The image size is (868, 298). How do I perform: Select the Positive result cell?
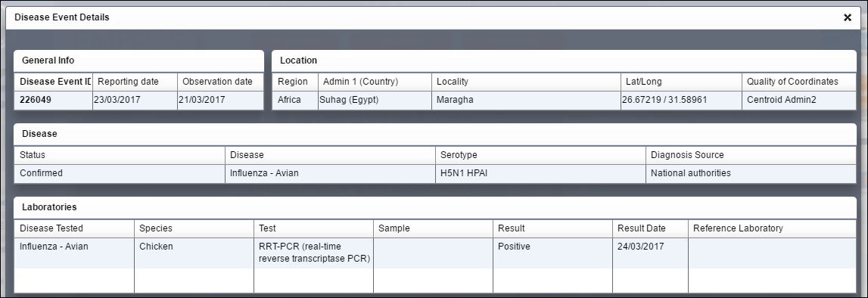[552, 253]
